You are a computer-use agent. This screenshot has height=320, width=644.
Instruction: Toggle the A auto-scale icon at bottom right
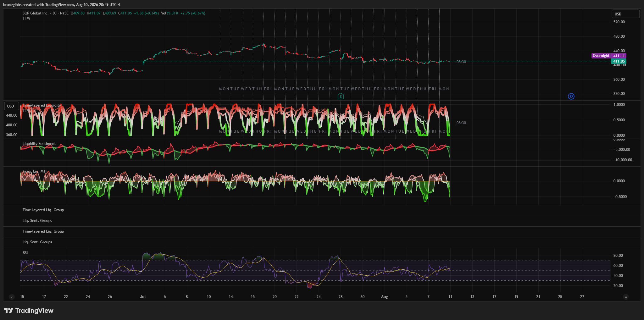tap(626, 297)
